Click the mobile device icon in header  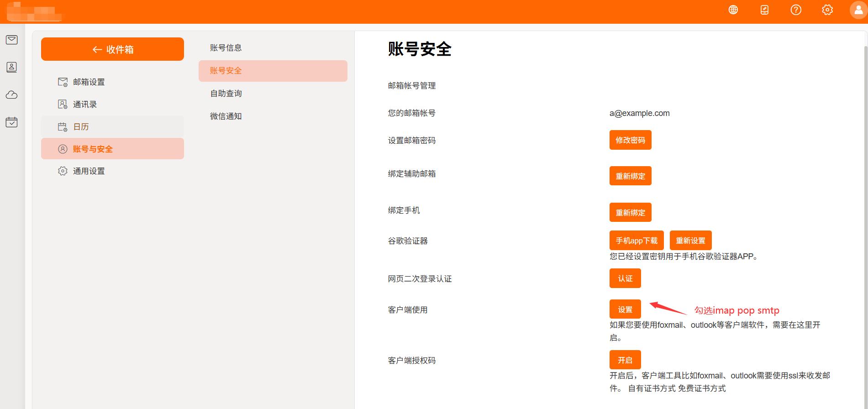click(x=764, y=10)
